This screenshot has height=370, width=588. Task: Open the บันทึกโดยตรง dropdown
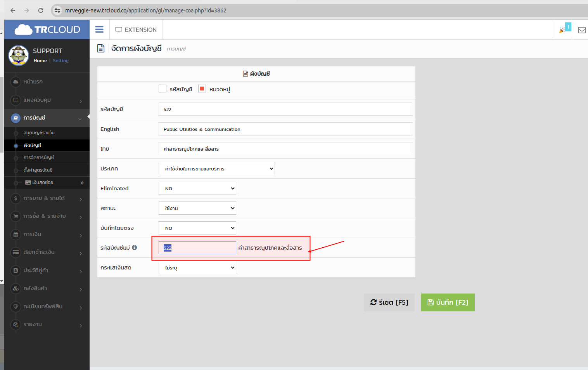pyautogui.click(x=197, y=228)
